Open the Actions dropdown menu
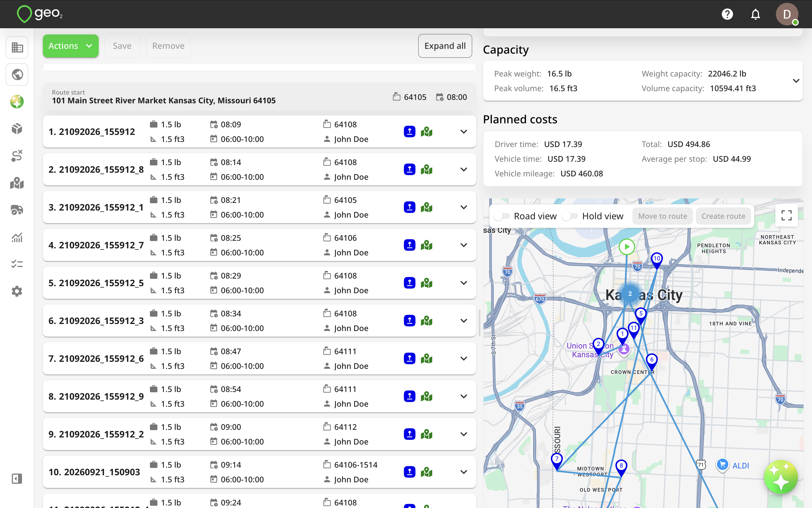 pyautogui.click(x=70, y=46)
